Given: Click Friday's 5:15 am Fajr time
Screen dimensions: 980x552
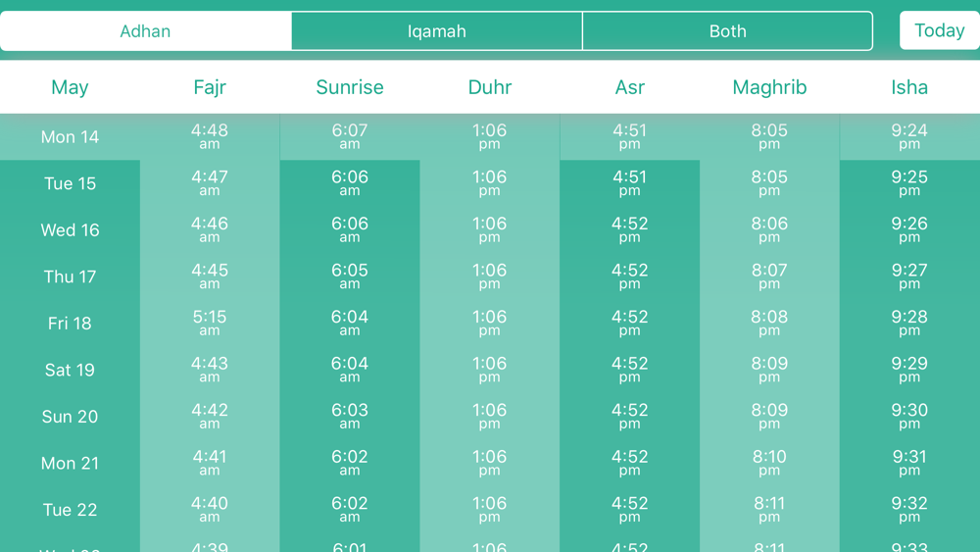Looking at the screenshot, I should pyautogui.click(x=210, y=323).
